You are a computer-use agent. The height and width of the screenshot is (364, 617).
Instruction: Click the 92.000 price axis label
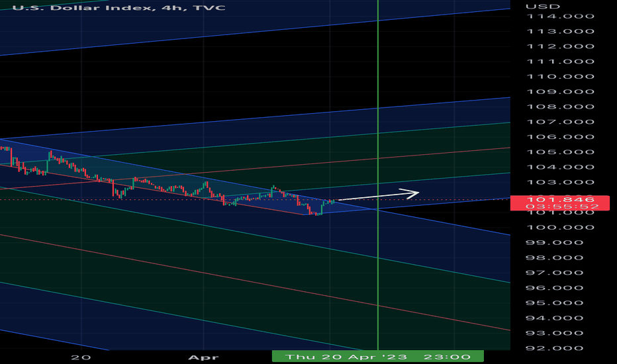tap(554, 348)
